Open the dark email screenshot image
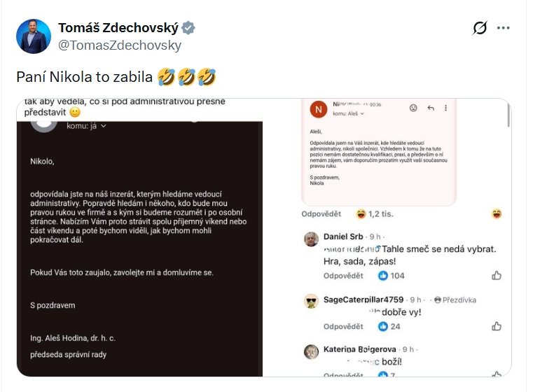Image resolution: width=540 pixels, height=392 pixels. 139,238
